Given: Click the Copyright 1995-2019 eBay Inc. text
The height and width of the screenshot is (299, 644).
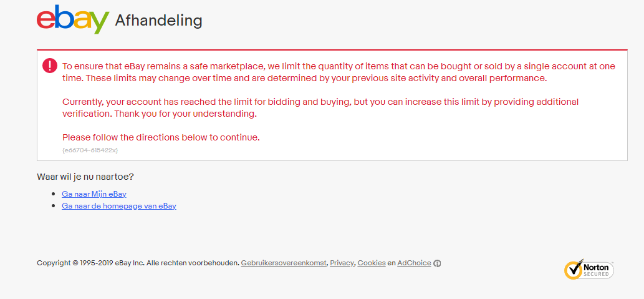Looking at the screenshot, I should tap(90, 263).
